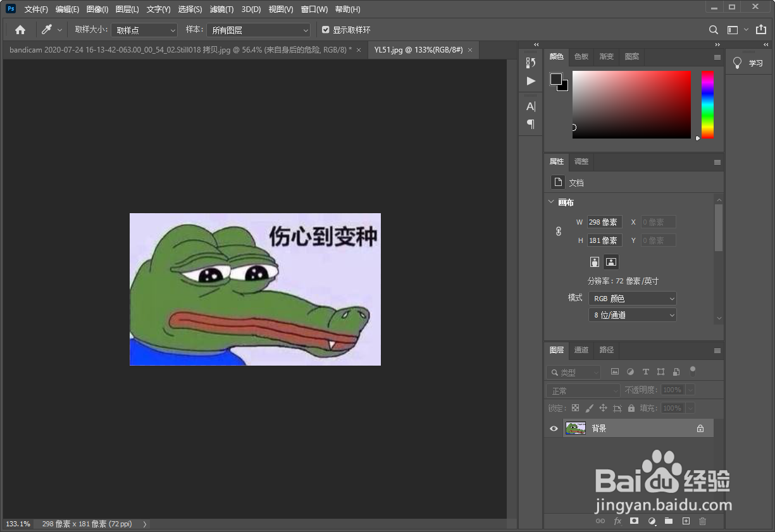Open the 取样大小 dropdown
Viewport: 775px width, 532px height.
(x=144, y=30)
